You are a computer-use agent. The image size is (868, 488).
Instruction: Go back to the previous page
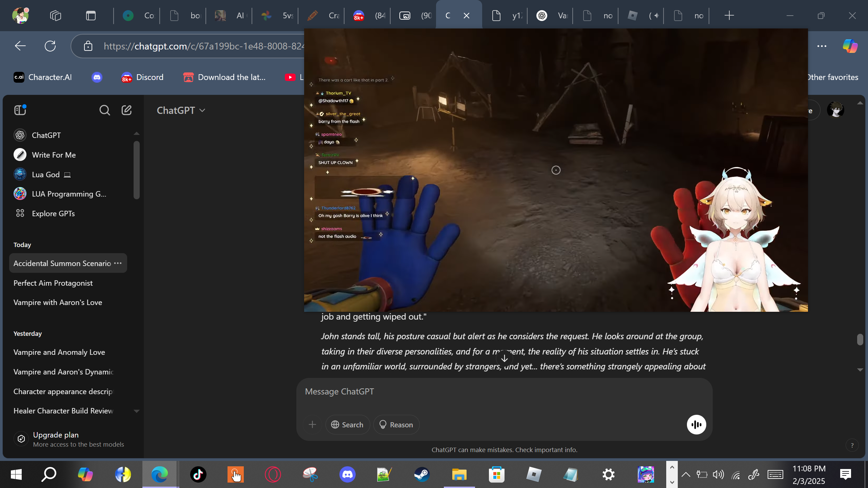(20, 46)
